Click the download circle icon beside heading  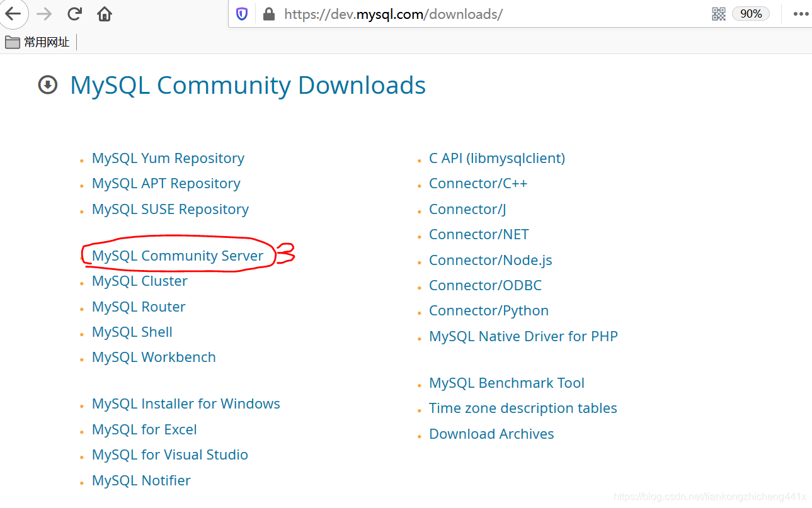click(48, 85)
